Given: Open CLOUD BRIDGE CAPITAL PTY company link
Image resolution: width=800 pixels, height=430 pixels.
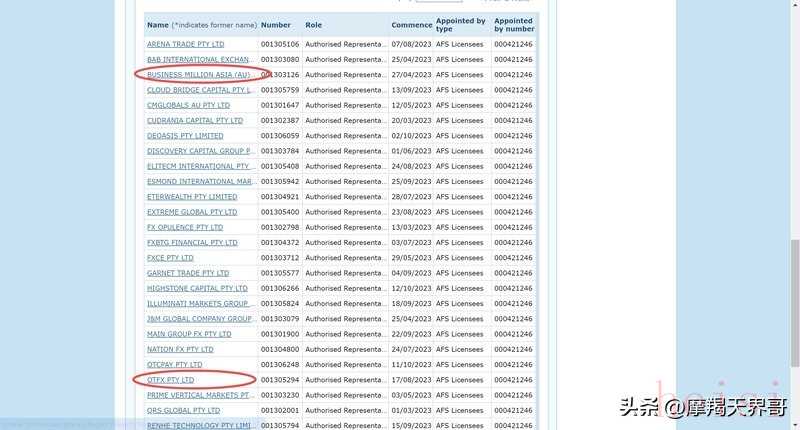Looking at the screenshot, I should [x=201, y=90].
